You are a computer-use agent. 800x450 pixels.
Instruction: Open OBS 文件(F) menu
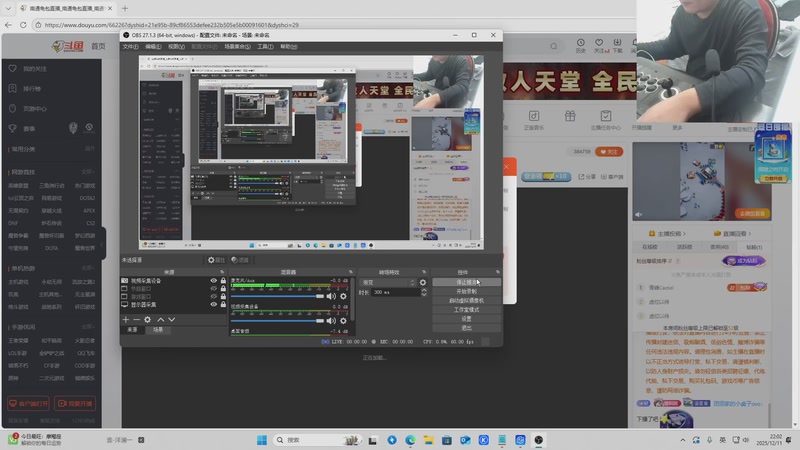[x=130, y=46]
